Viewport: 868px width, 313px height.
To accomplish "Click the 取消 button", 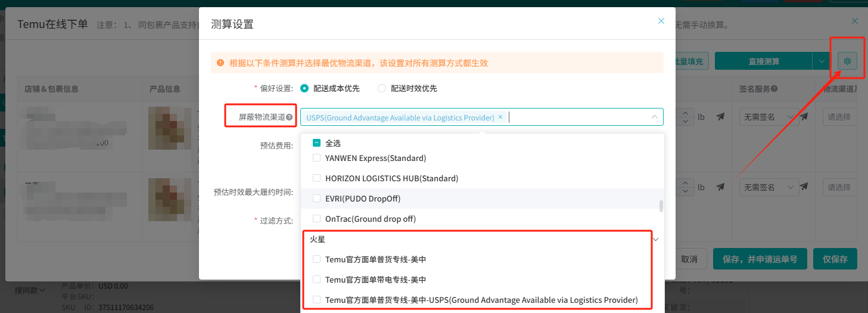I will (x=689, y=259).
